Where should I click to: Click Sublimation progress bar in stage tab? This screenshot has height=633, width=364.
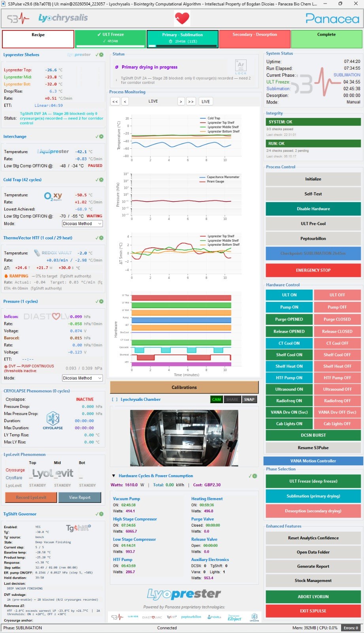(183, 46)
